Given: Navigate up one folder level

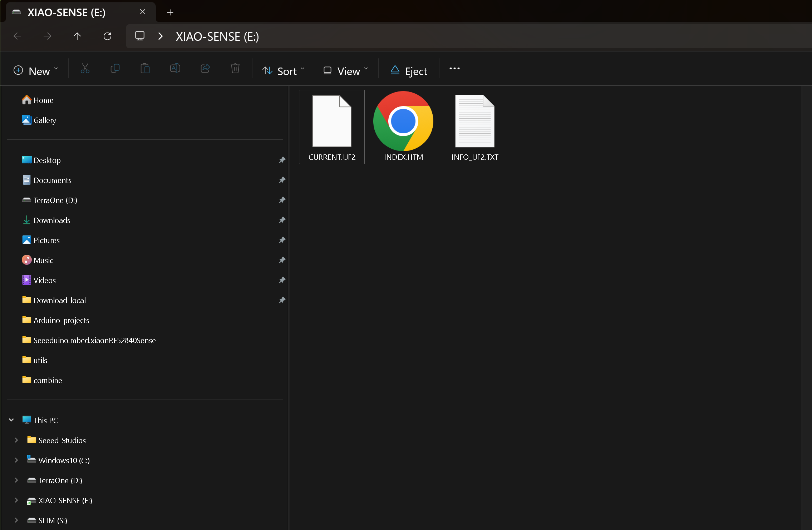Looking at the screenshot, I should (77, 36).
